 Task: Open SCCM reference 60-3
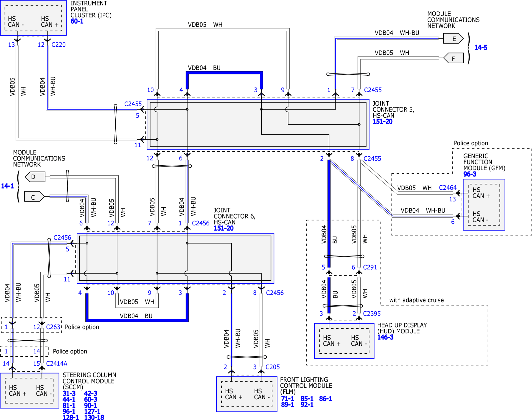[90, 399]
